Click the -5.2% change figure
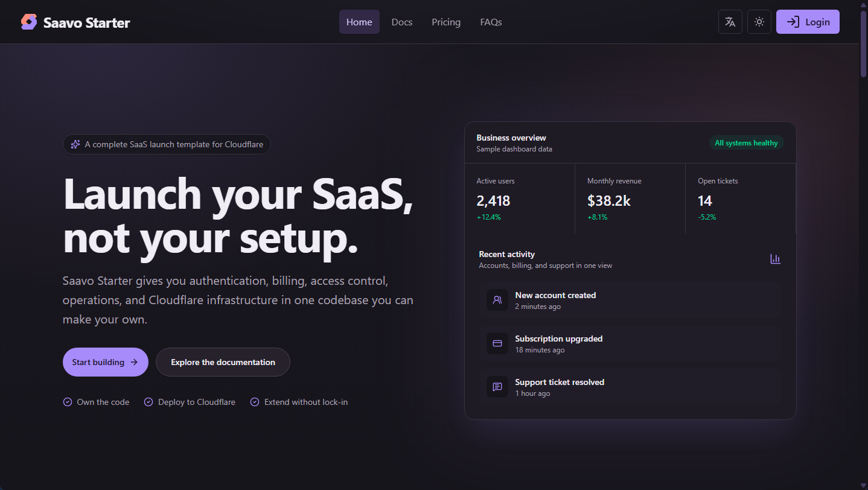This screenshot has height=490, width=868. (707, 217)
